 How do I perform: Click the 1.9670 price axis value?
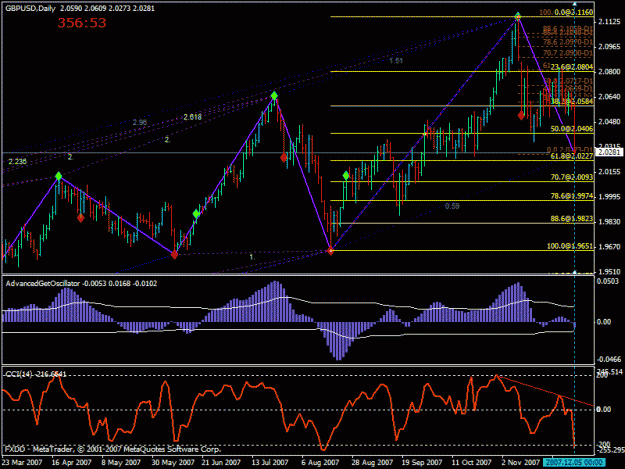[x=609, y=247]
